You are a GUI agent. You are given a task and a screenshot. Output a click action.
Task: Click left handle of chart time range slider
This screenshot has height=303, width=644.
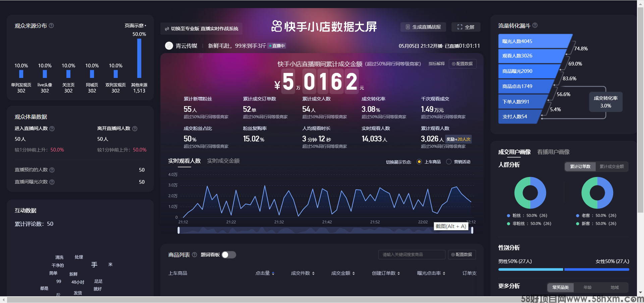pos(179,230)
